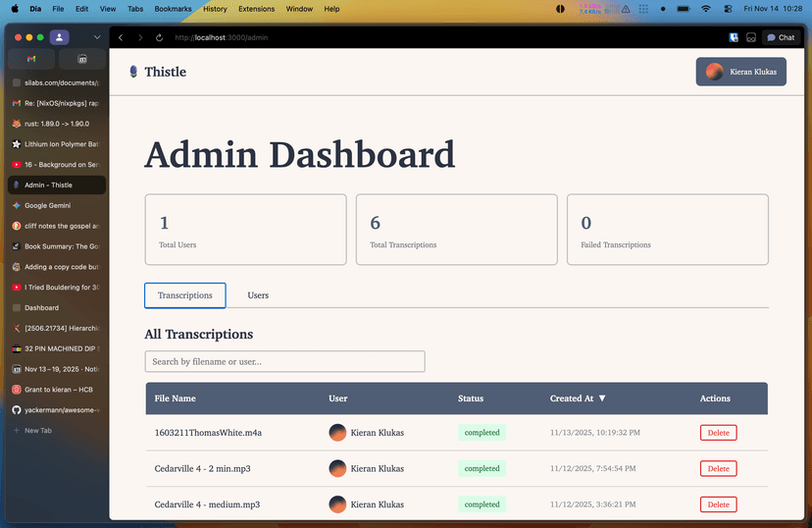Click the Thistle logo icon
Viewport: 812px width, 528px height.
point(133,72)
